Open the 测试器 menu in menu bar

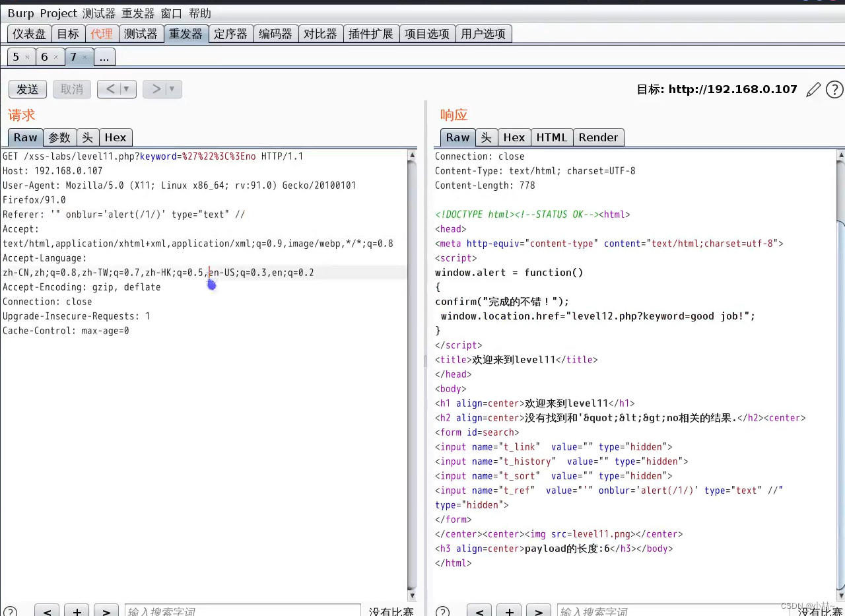click(x=99, y=14)
